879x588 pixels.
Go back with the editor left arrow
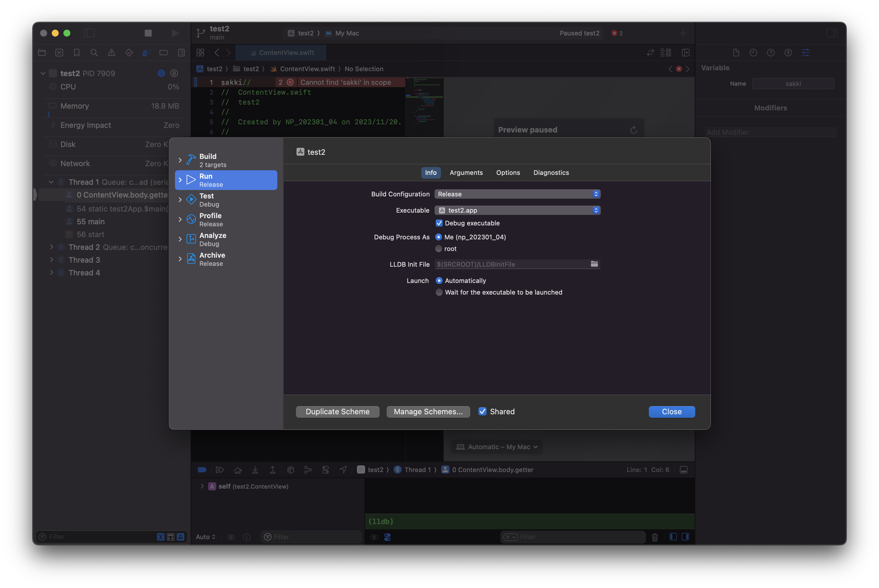coord(217,53)
